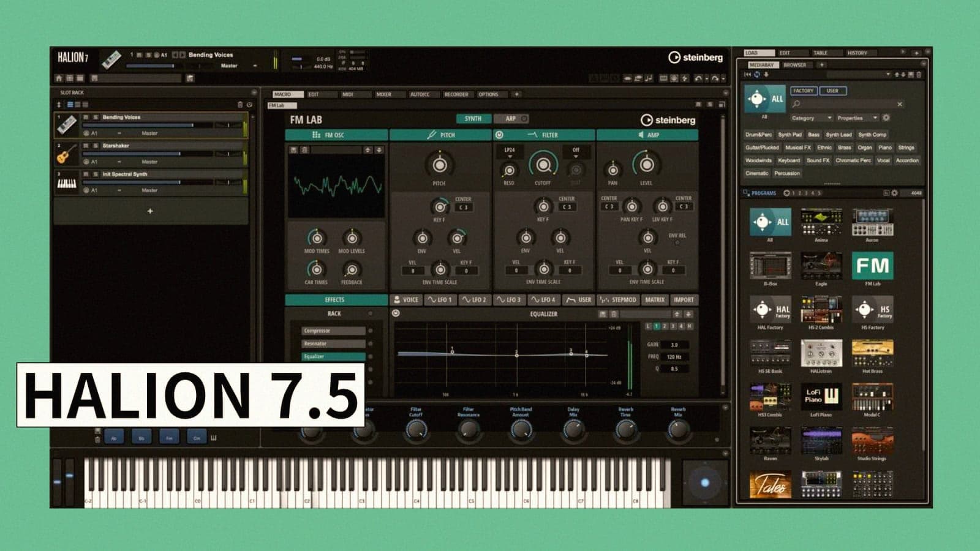Image resolution: width=980 pixels, height=551 pixels.
Task: Solo the Starshaker slot
Action: [x=96, y=146]
